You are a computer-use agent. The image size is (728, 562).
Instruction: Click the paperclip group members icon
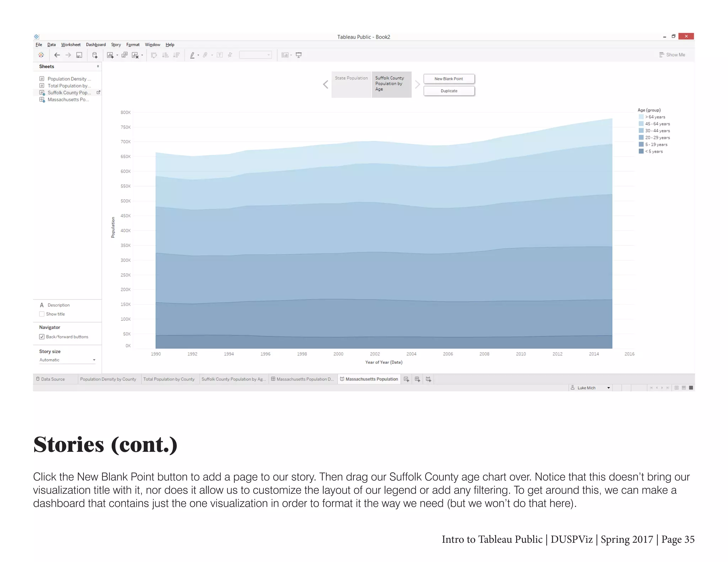[205, 55]
